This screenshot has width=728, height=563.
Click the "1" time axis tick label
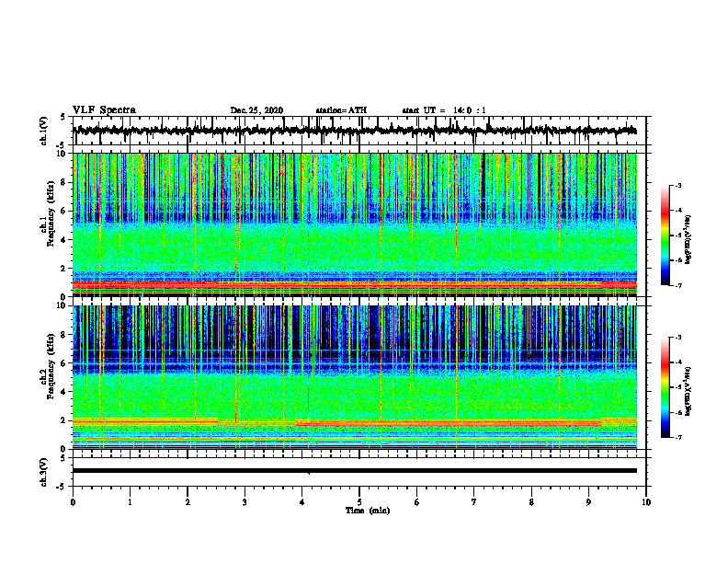pos(130,502)
